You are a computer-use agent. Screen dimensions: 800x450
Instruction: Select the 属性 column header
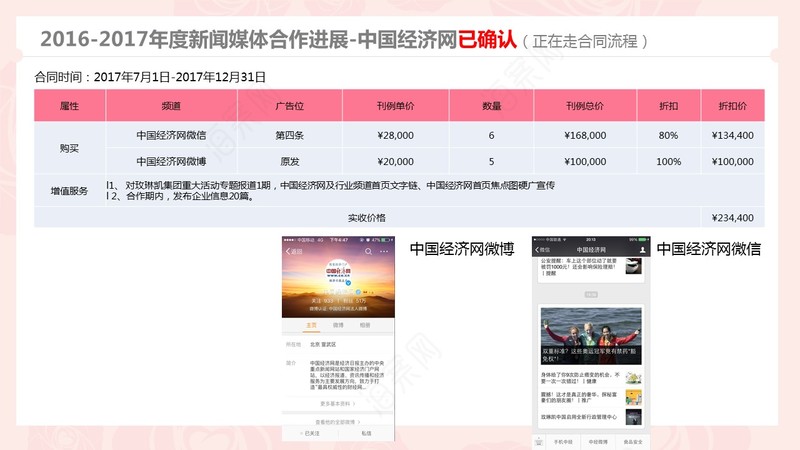tap(69, 106)
